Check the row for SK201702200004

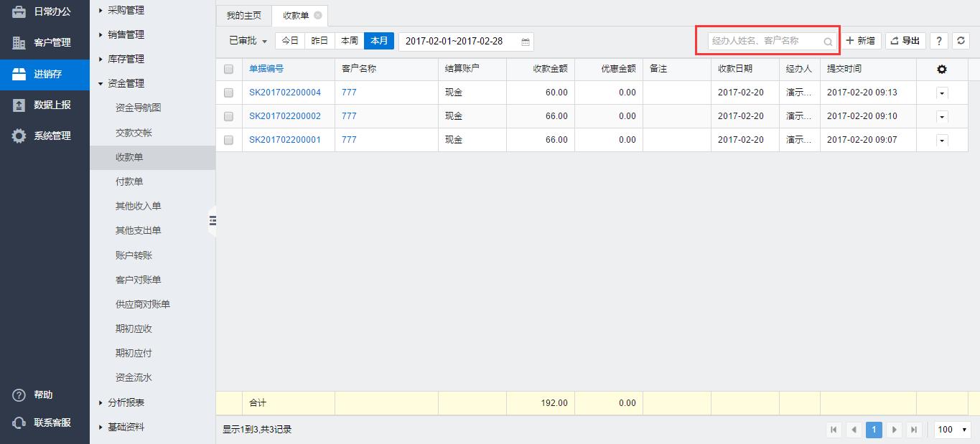[228, 93]
